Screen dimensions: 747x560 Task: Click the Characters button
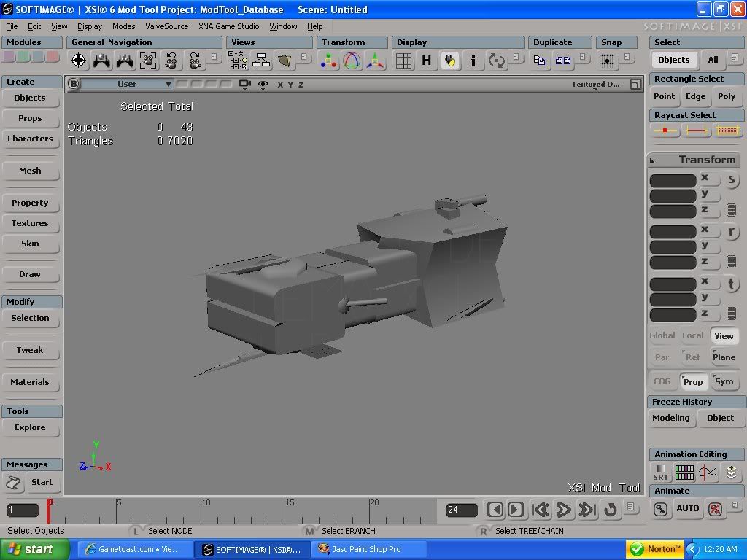31,139
